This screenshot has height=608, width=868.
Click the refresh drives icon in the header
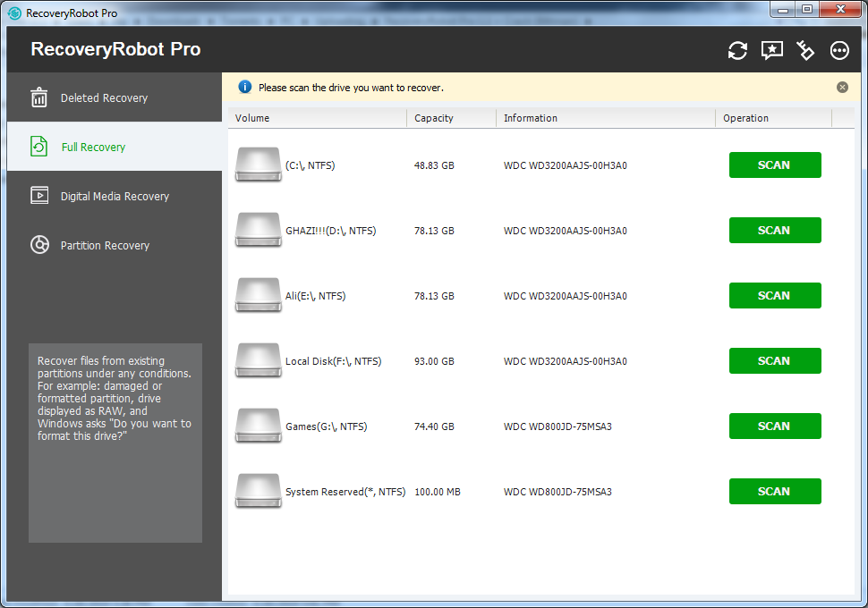coord(737,50)
